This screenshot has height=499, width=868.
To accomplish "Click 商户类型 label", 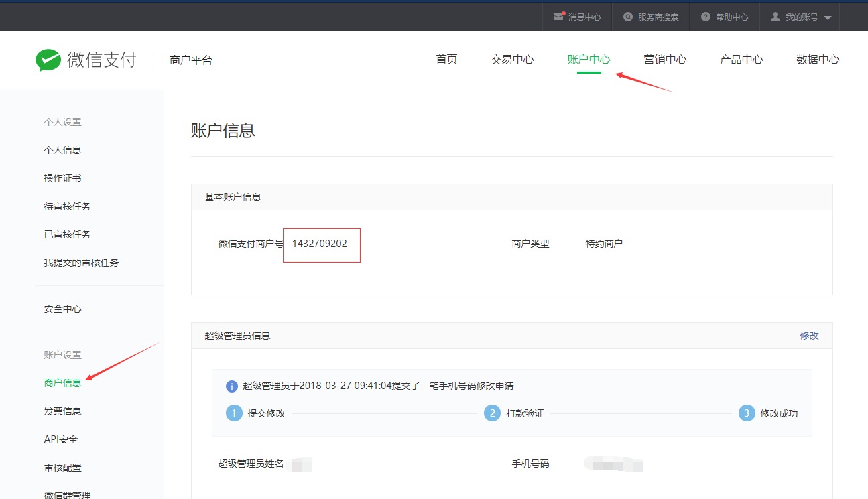I will pos(530,244).
